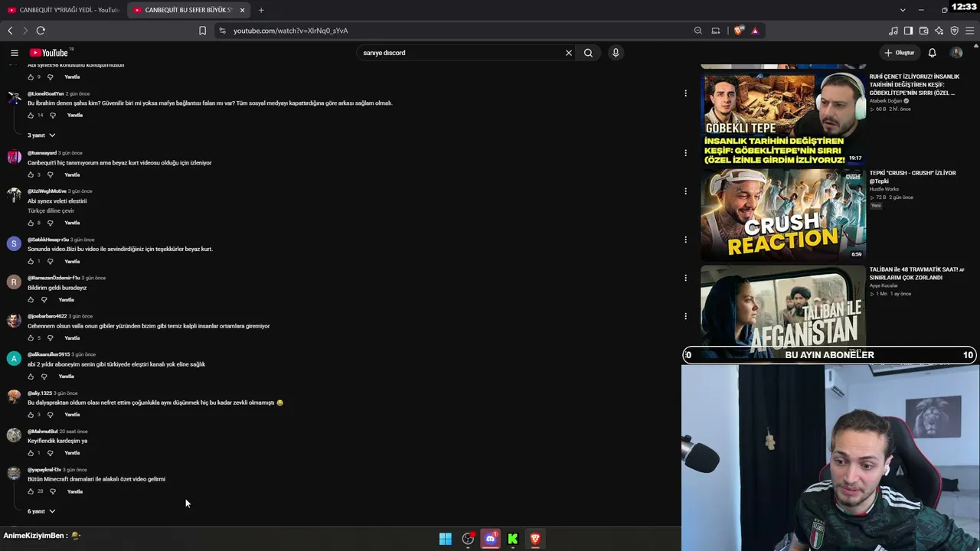Open @aliy.1325 profile avatar

coord(14,396)
